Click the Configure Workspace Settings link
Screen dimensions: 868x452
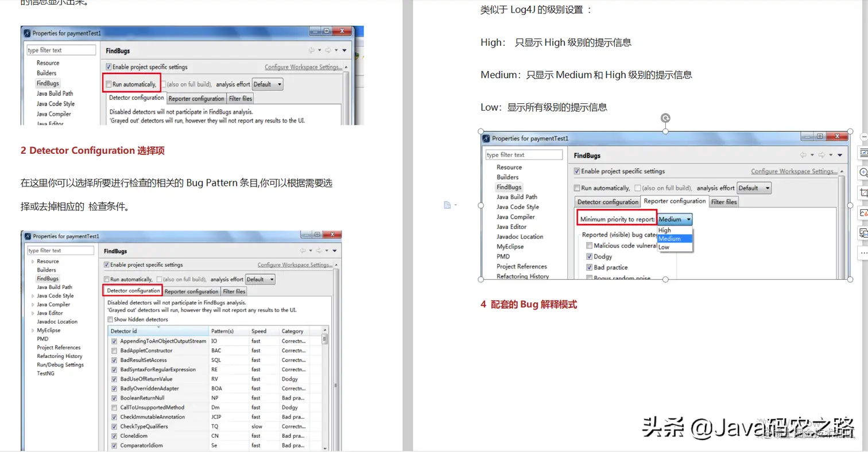pos(793,171)
